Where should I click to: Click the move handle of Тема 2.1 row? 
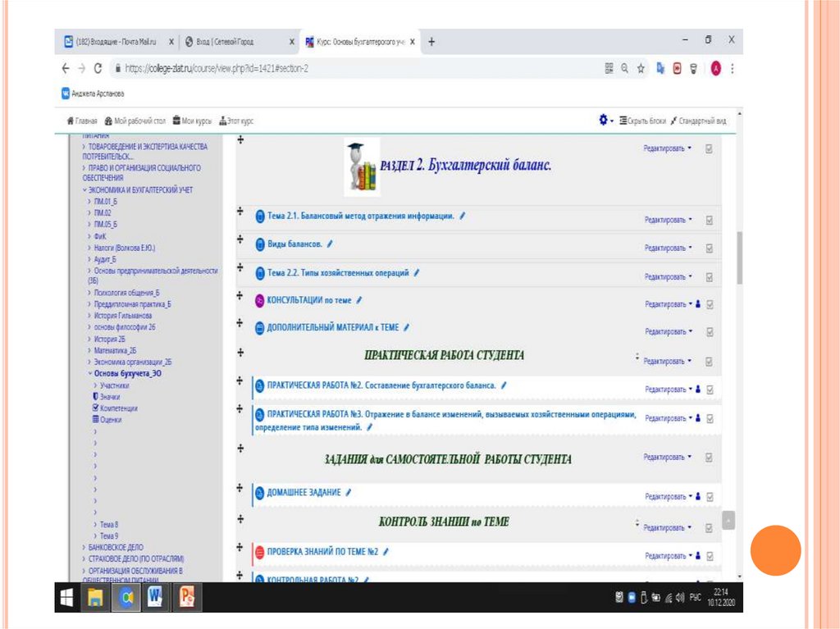[240, 211]
